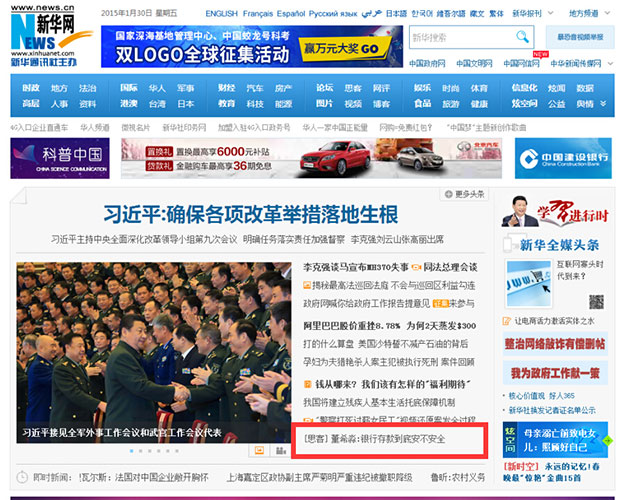The height and width of the screenshot is (500, 623).
Task: Switch language to Español
Action: pos(291,14)
